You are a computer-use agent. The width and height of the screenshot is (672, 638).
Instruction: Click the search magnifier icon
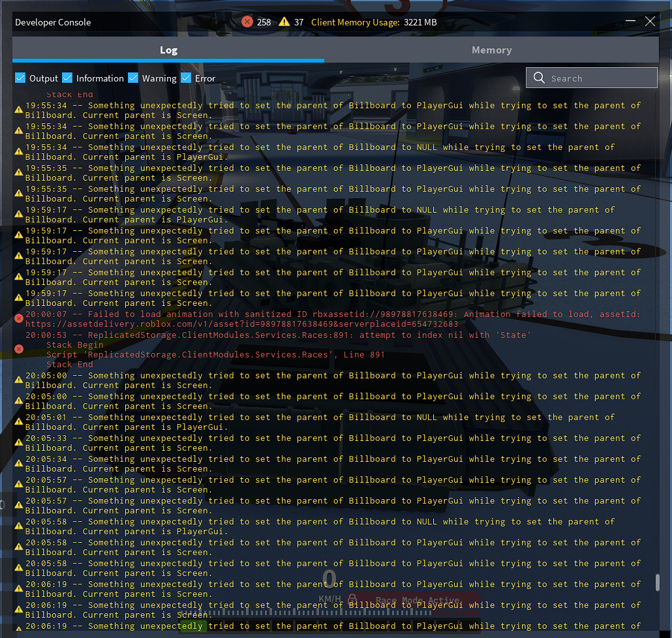[539, 78]
